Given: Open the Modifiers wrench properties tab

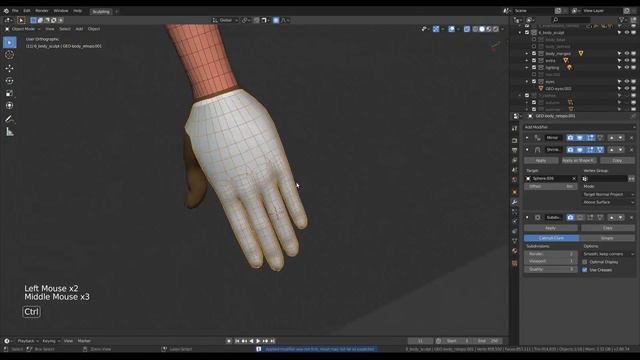Looking at the screenshot, I should click(515, 202).
